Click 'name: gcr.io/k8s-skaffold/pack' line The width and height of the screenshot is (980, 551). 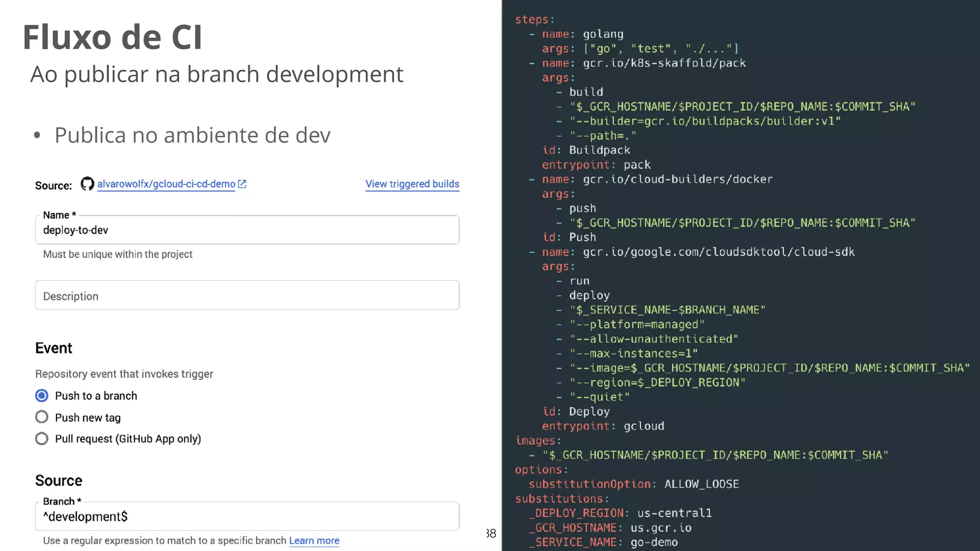644,63
